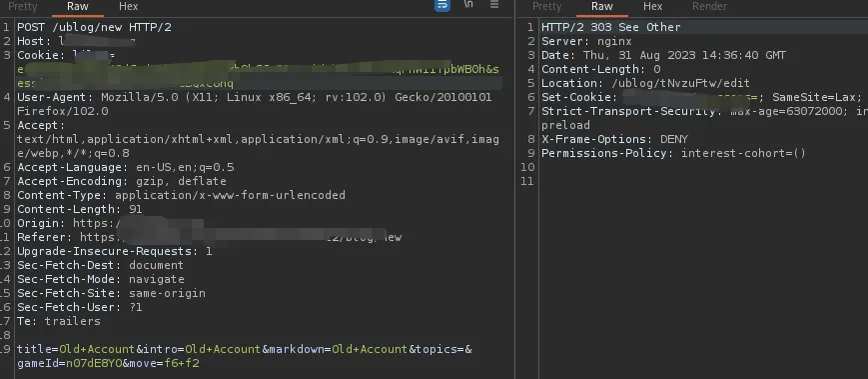Click the 'Server: nginx' response header

(586, 41)
